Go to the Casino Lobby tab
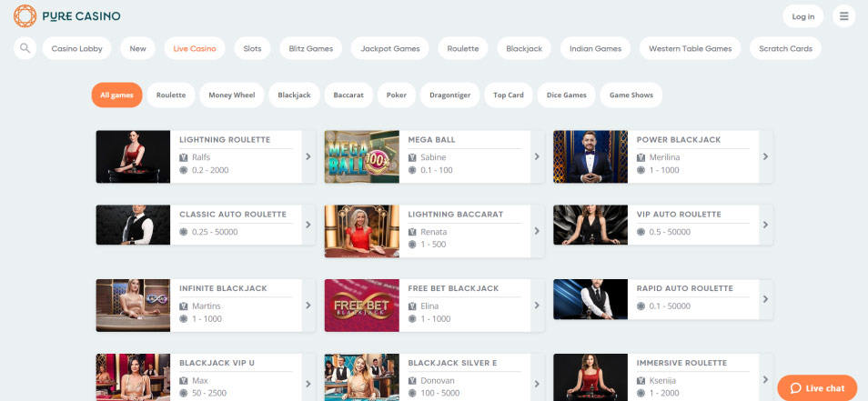Screen dimensions: 868x401 (77, 48)
